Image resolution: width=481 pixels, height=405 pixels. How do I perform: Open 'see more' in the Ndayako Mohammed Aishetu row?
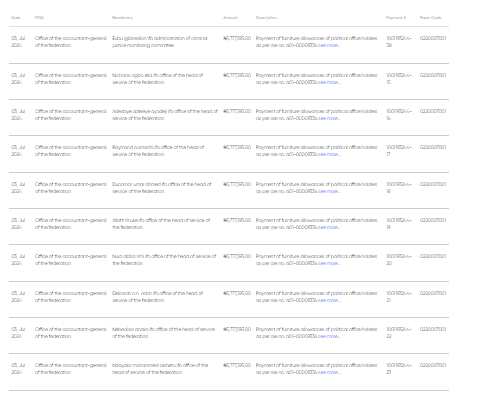(x=329, y=372)
